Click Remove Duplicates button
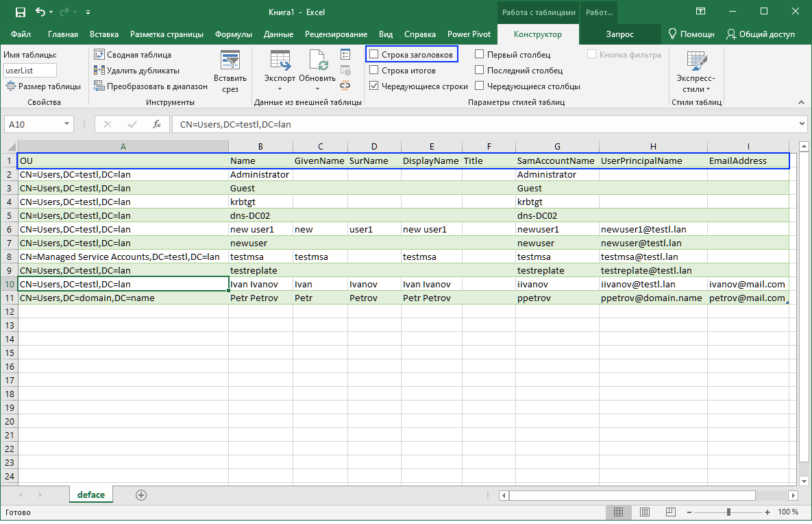Viewport: 812px width, 524px height. (x=136, y=70)
